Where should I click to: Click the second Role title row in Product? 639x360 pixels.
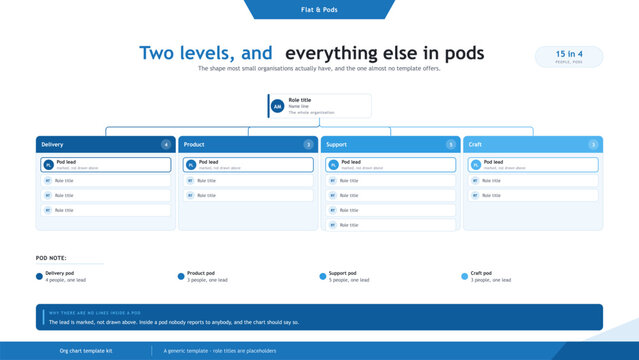point(248,195)
